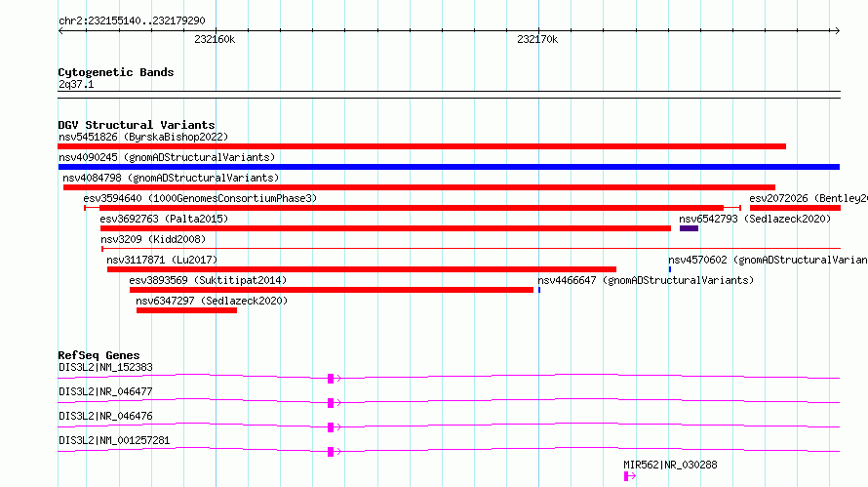Open esv3594640 1000GenomesConsortiumPhase3 variant bar
Screen dimensions: 868x487
click(413, 208)
